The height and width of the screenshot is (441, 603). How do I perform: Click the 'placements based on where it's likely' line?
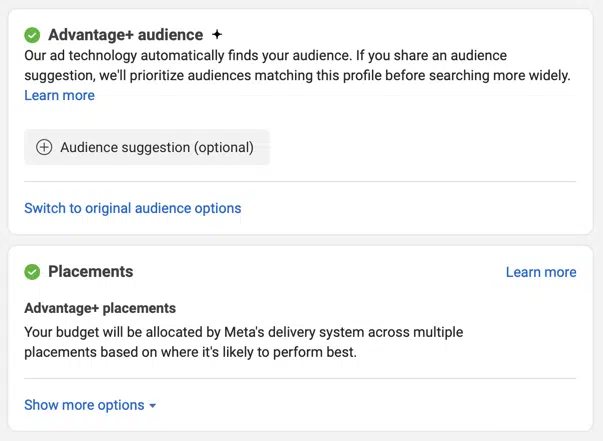190,352
